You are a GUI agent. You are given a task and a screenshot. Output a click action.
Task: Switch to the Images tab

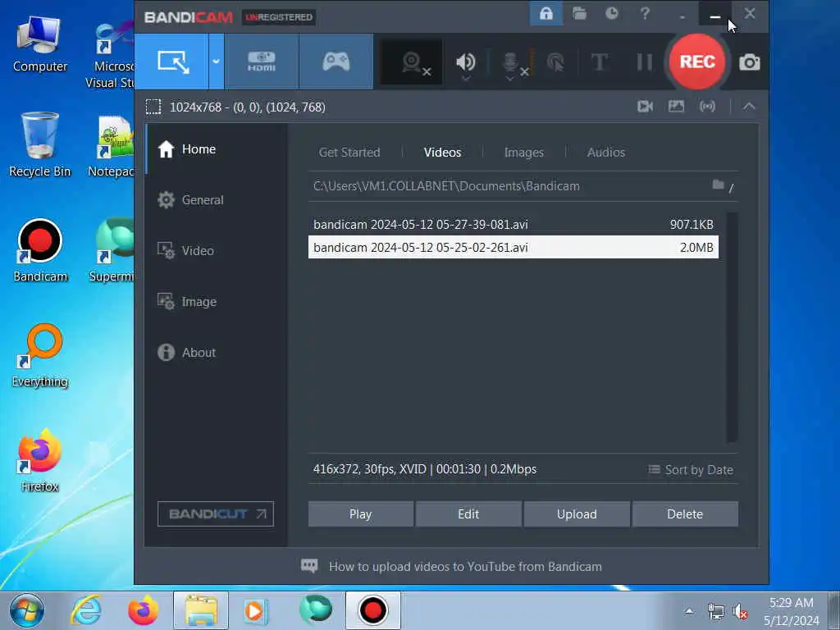point(524,153)
